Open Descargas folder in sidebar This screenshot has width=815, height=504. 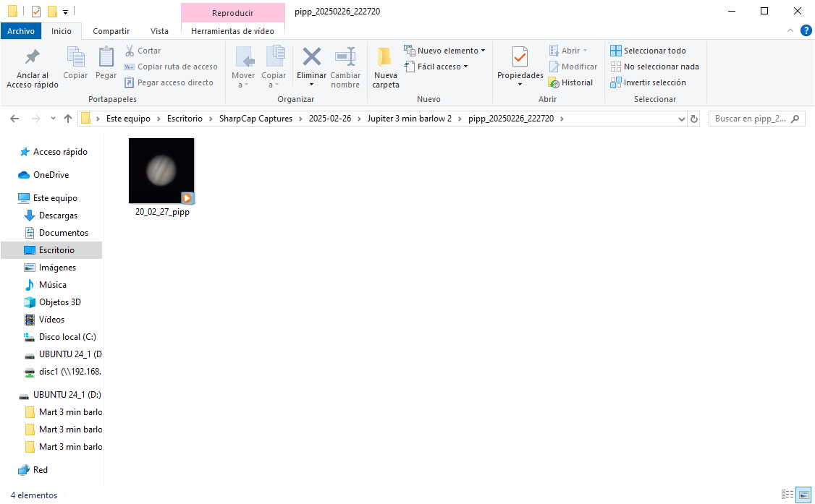click(x=51, y=215)
